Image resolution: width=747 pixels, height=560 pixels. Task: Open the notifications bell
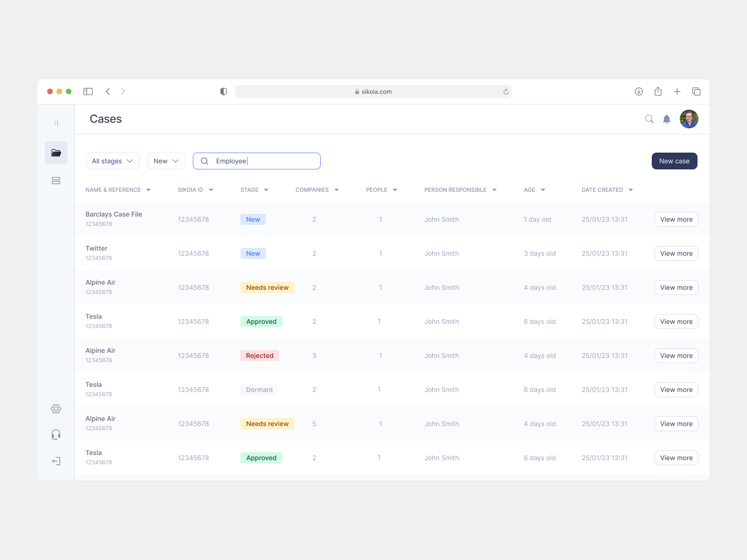pos(667,119)
